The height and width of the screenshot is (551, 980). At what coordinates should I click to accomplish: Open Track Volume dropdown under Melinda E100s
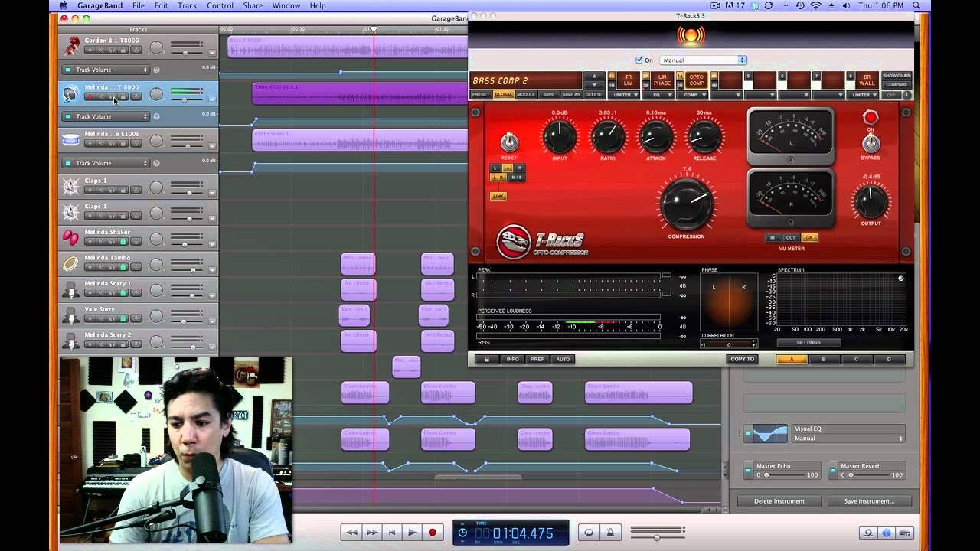(x=112, y=163)
